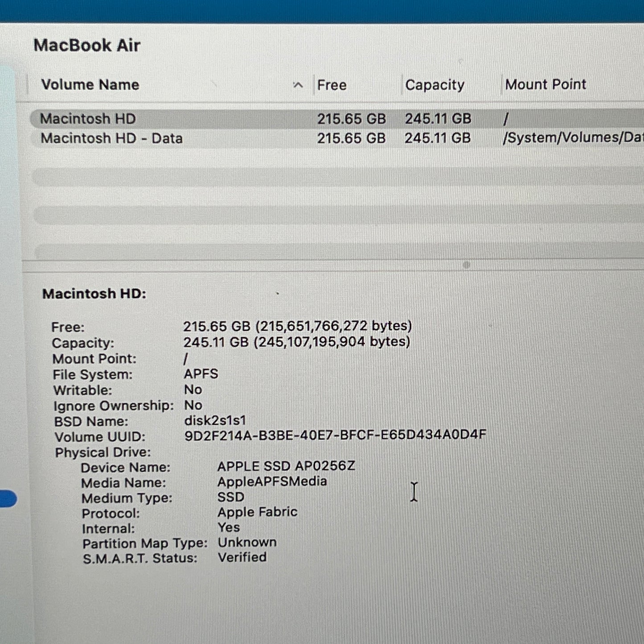The image size is (644, 644).
Task: Click the Volume UUID value 9D2F214A-B3BE
Action: (335, 435)
